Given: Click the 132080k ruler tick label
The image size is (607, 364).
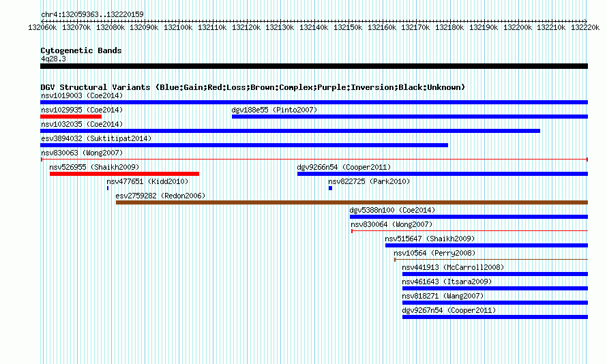Looking at the screenshot, I should (110, 27).
